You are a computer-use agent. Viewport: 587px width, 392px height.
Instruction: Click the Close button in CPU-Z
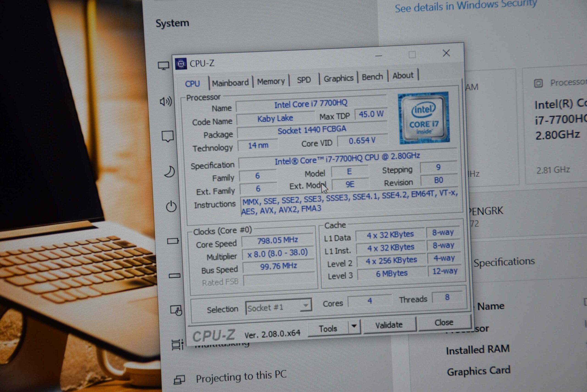tap(444, 323)
